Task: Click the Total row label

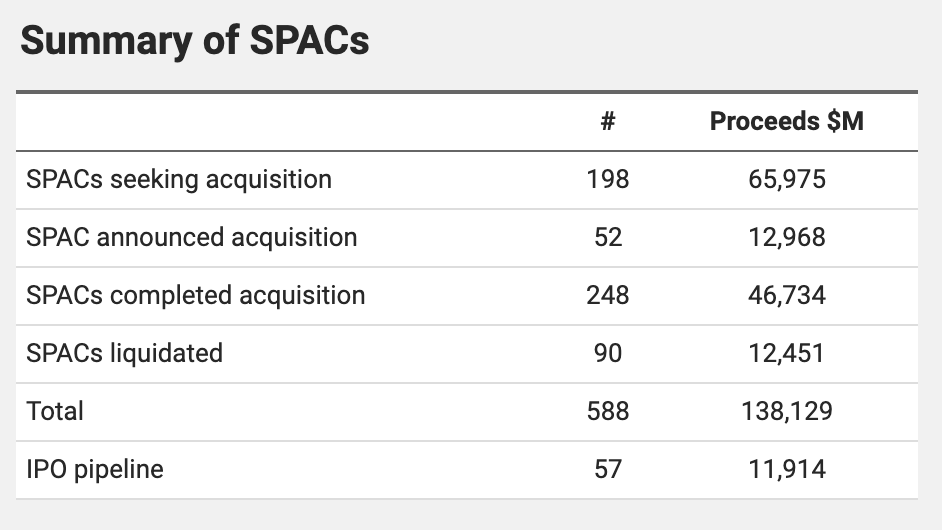Action: [x=55, y=412]
